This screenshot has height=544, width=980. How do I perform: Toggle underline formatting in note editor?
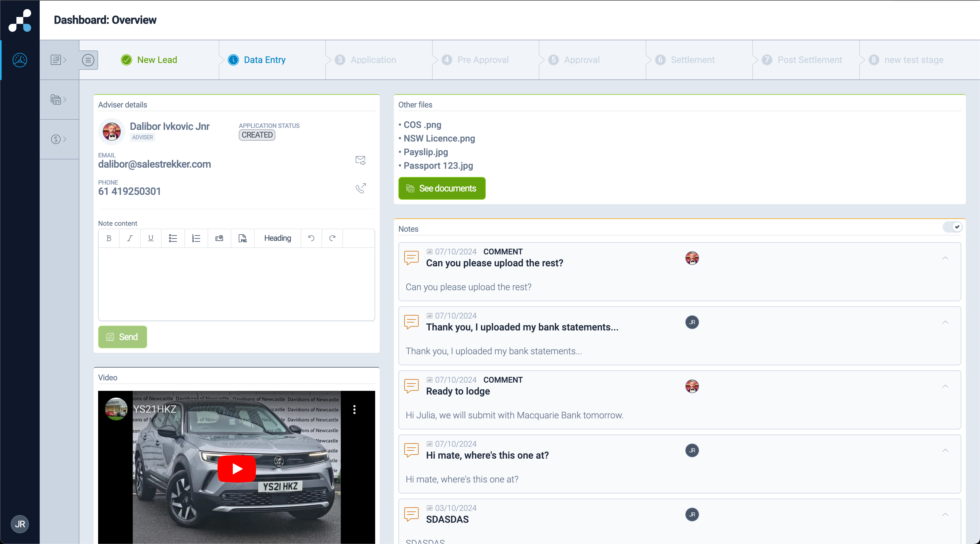(x=151, y=238)
